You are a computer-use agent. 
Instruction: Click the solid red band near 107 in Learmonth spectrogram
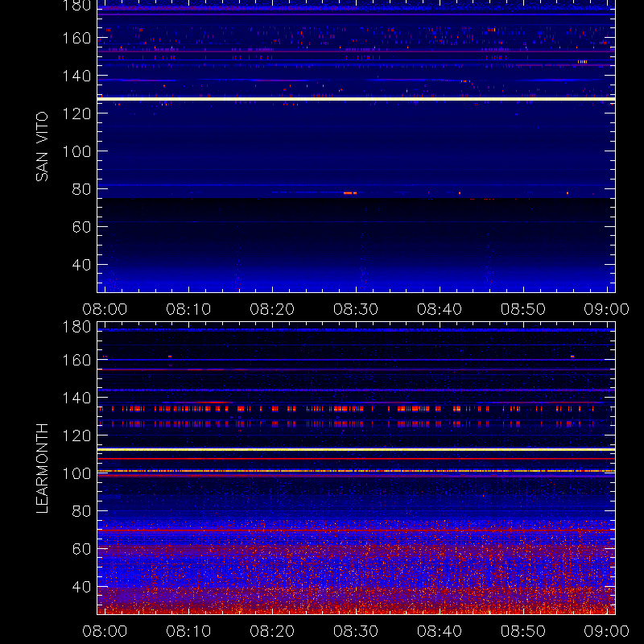(x=356, y=459)
